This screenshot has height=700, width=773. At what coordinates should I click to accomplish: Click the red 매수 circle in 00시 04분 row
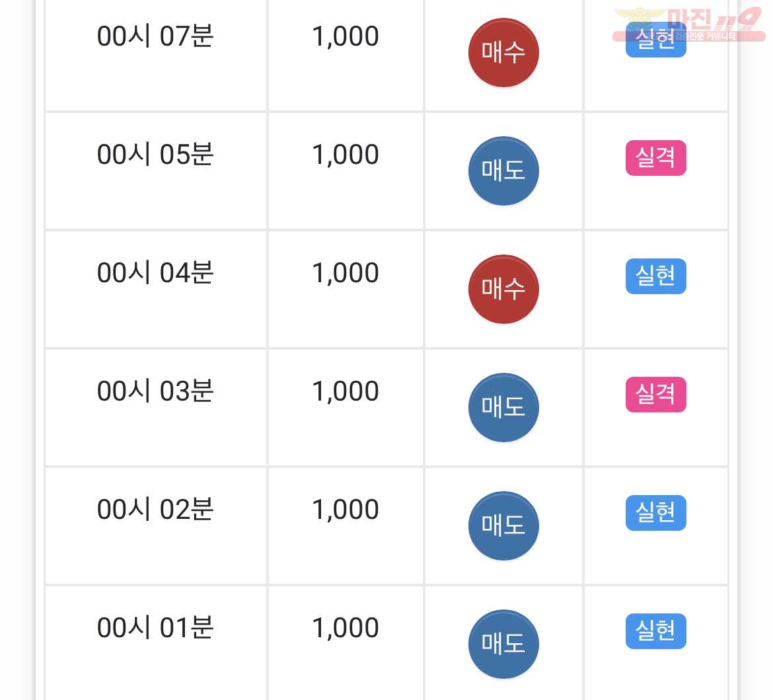tap(503, 289)
